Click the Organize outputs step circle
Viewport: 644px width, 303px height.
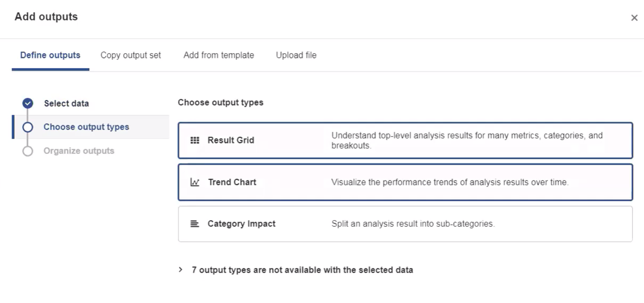28,151
